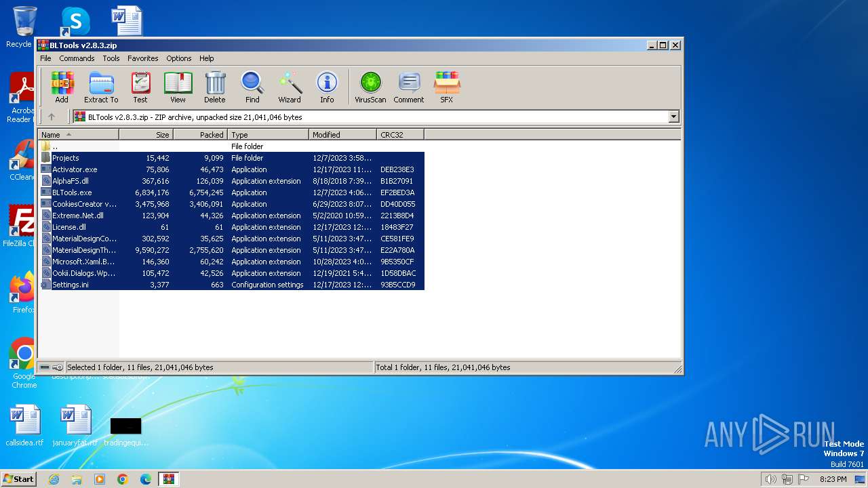This screenshot has height=488, width=868.
Task: Sort by the Packed column header
Action: (x=201, y=135)
